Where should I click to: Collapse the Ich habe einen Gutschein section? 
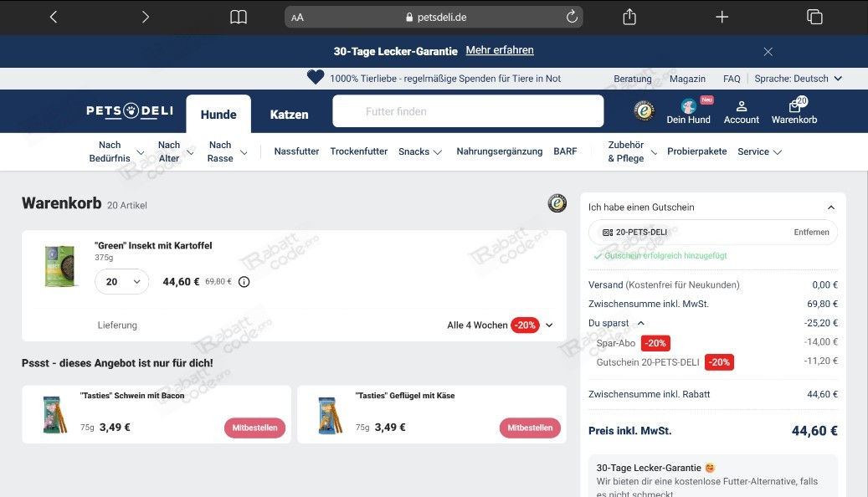pos(831,207)
